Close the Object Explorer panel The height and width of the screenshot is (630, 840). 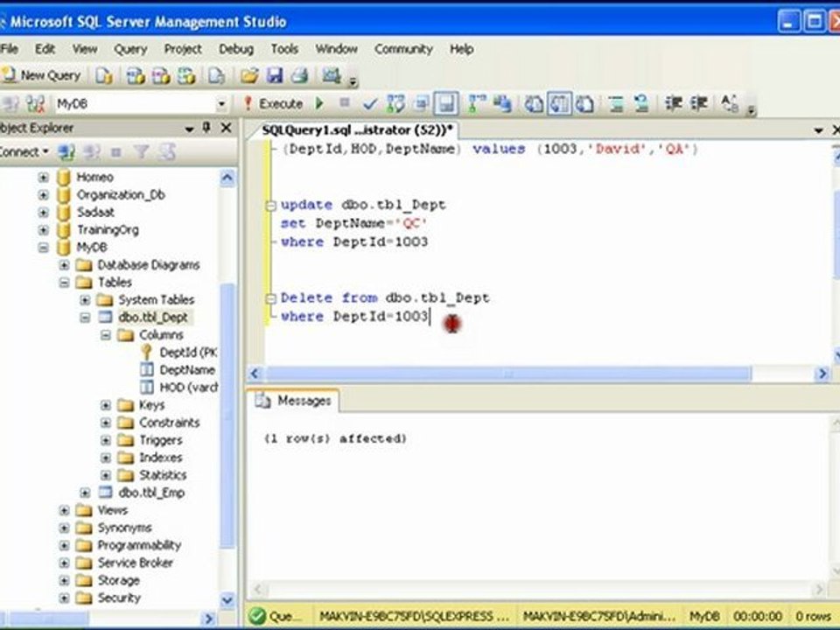[227, 128]
